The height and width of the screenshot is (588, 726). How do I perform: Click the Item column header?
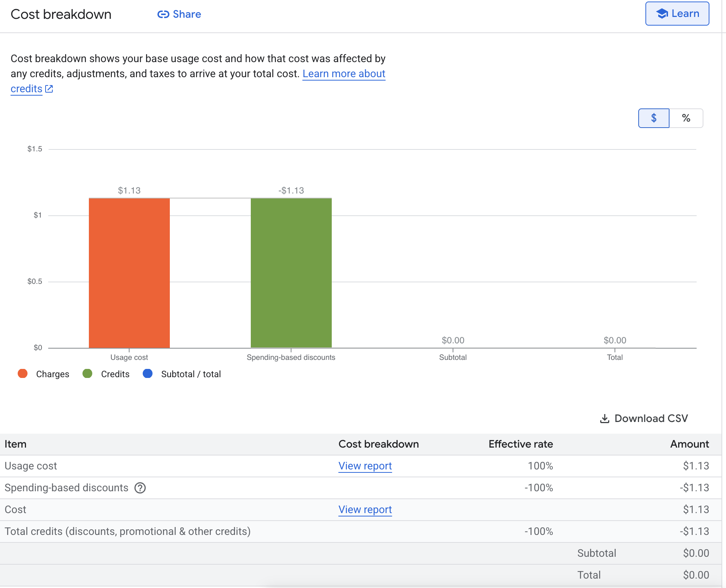click(x=15, y=444)
